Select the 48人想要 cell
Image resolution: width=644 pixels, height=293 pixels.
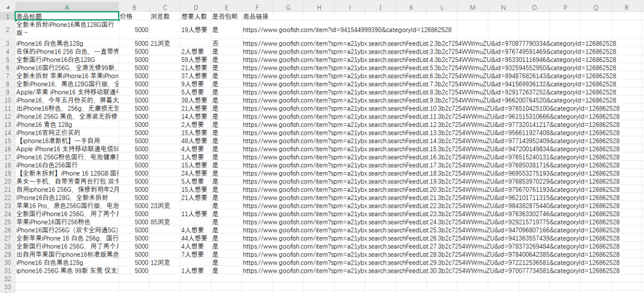pos(196,141)
